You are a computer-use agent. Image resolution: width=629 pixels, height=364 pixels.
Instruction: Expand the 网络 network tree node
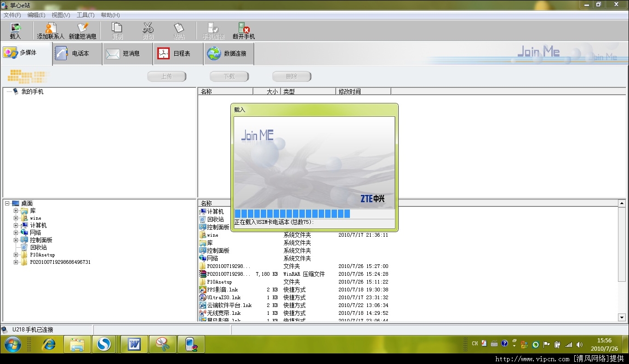coord(16,233)
